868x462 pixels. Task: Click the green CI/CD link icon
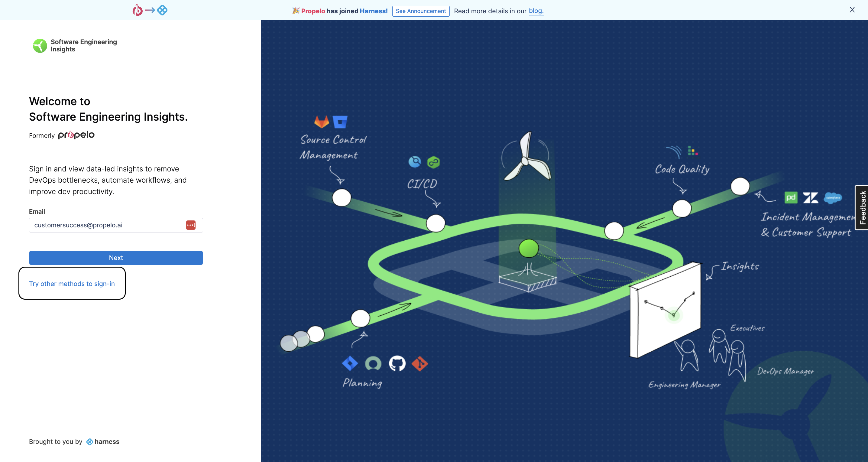click(x=433, y=162)
